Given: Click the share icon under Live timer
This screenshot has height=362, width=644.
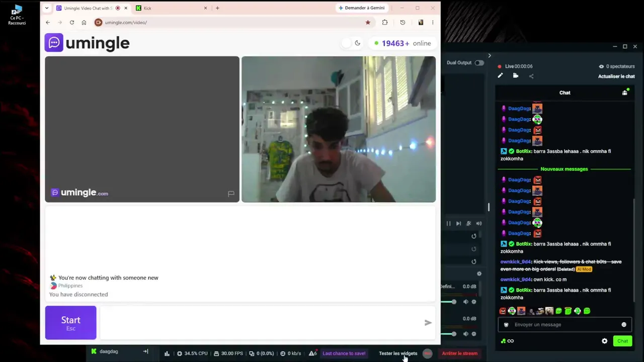Looking at the screenshot, I should click(x=531, y=76).
